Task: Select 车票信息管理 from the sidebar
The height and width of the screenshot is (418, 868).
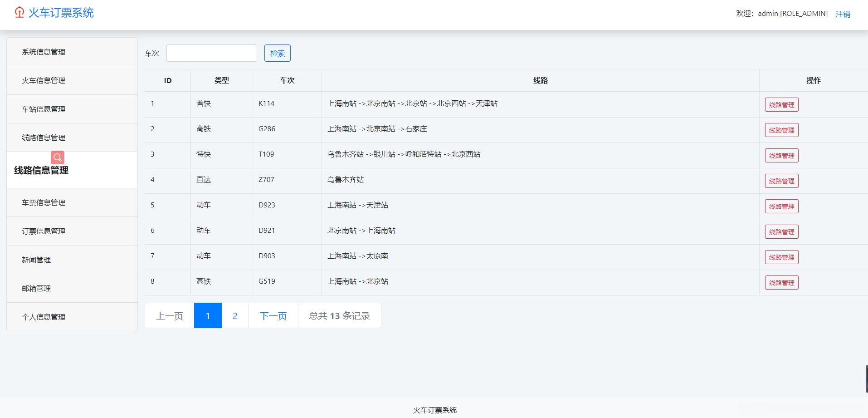Action: point(43,202)
